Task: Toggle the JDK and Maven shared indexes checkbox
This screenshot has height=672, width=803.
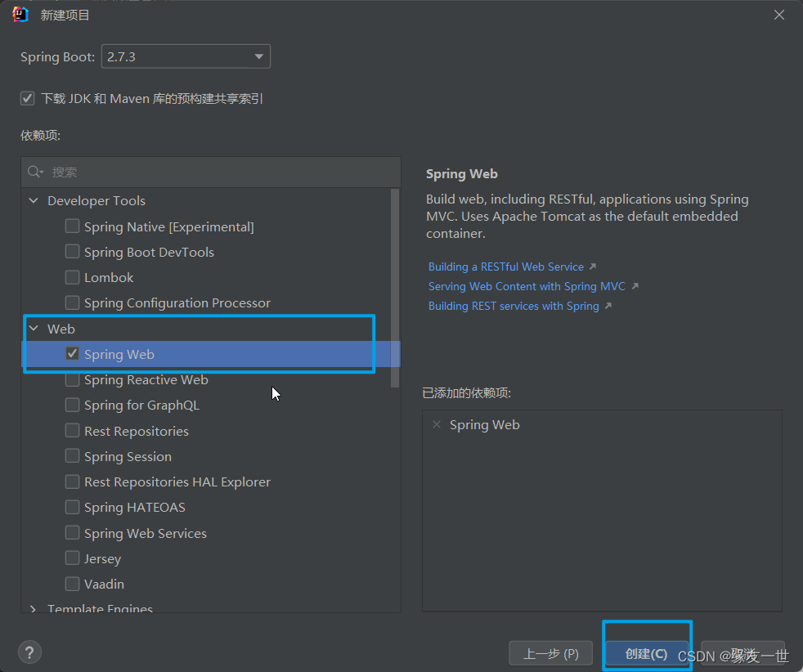Action: click(x=28, y=98)
